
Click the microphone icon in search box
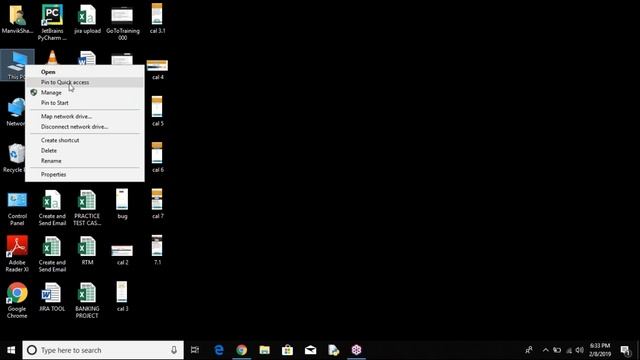pyautogui.click(x=174, y=350)
